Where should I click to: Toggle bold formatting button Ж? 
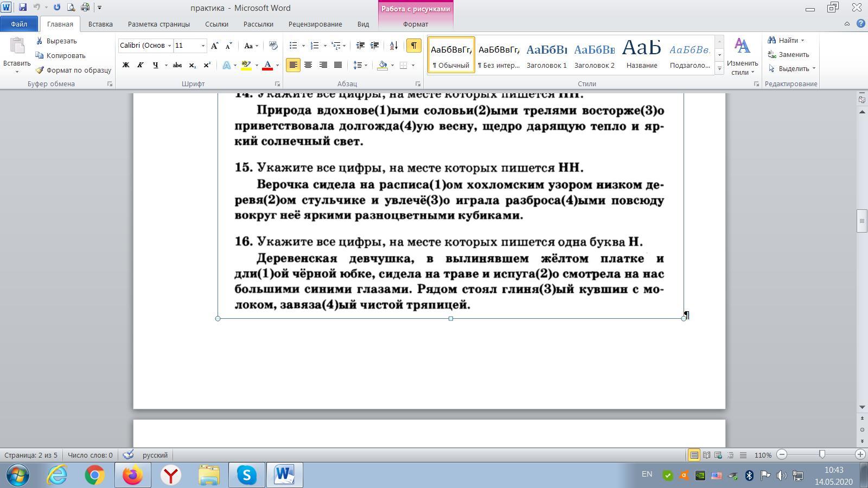pos(126,65)
